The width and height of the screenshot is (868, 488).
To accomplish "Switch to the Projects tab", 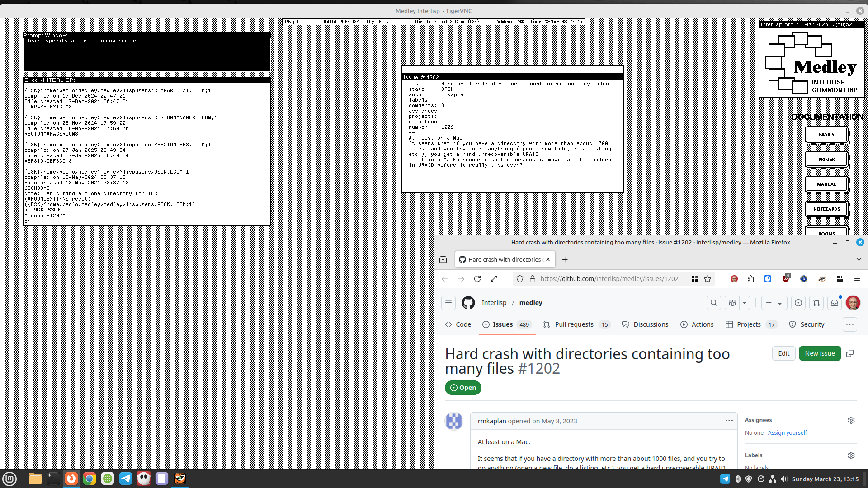I will click(x=751, y=324).
